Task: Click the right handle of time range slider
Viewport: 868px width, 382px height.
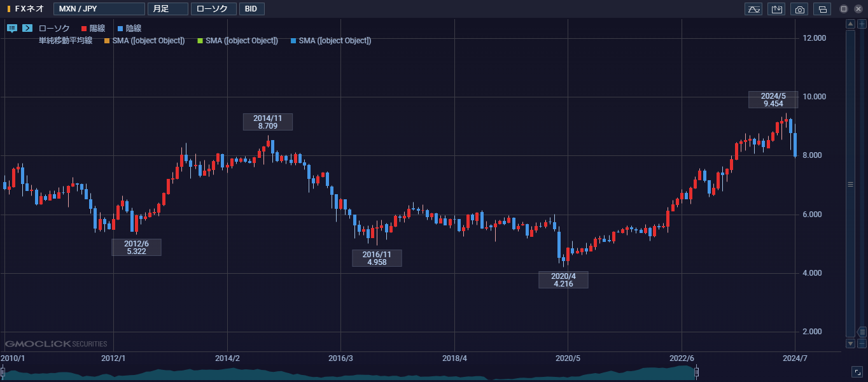Action: pyautogui.click(x=697, y=372)
